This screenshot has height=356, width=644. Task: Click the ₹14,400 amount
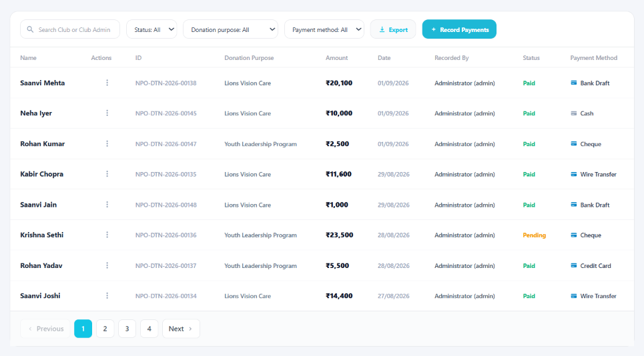[x=339, y=296]
